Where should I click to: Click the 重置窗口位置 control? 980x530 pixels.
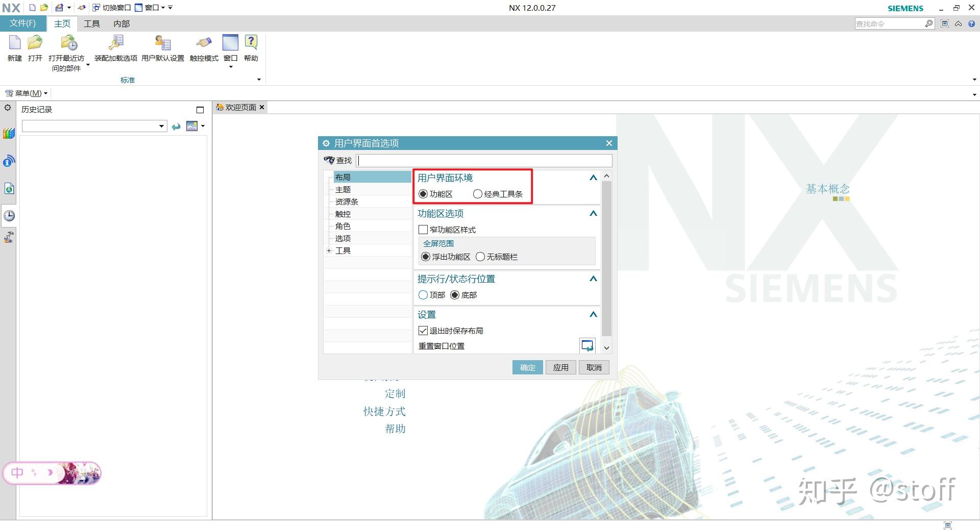pos(587,345)
